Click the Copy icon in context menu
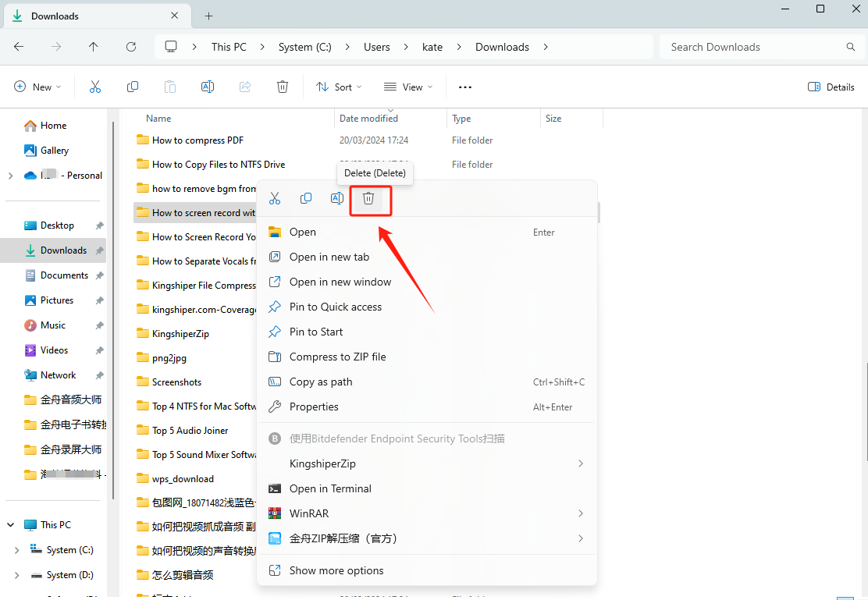868x600 pixels. [x=306, y=199]
